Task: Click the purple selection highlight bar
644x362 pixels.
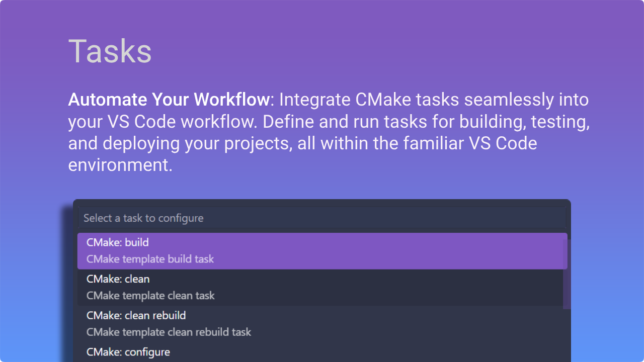Action: [x=322, y=250]
